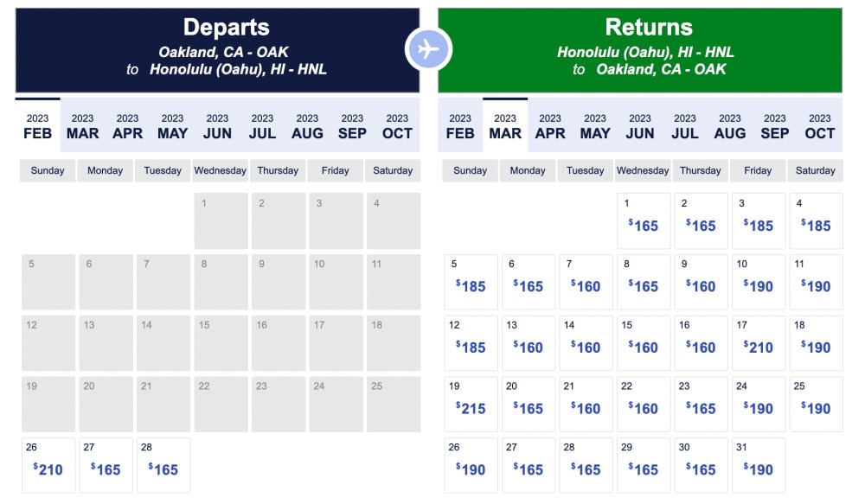Viewport: 865px width, 504px height.
Task: Click the airplane icon between Departs and Returns
Action: coord(428,49)
